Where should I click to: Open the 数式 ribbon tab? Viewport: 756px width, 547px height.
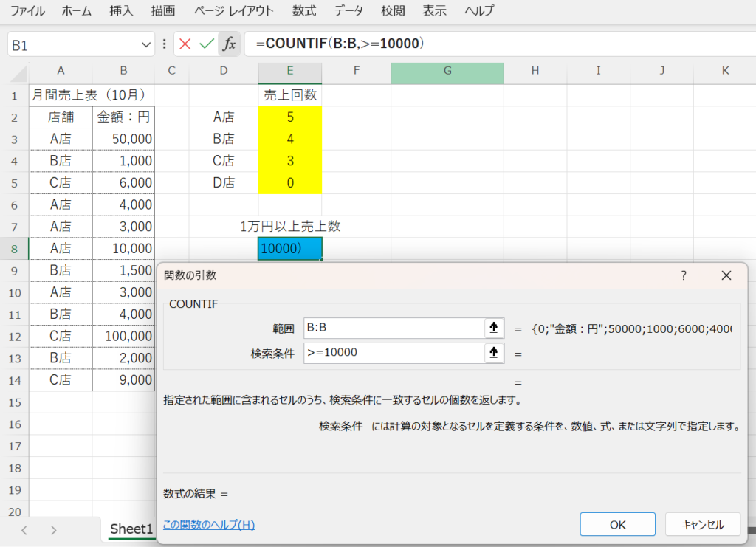pos(303,11)
